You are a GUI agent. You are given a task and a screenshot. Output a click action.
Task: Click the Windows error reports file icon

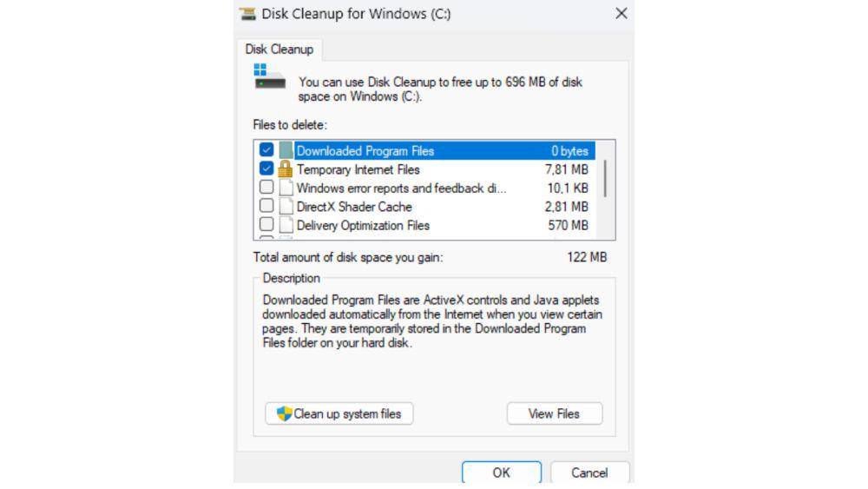tap(286, 188)
